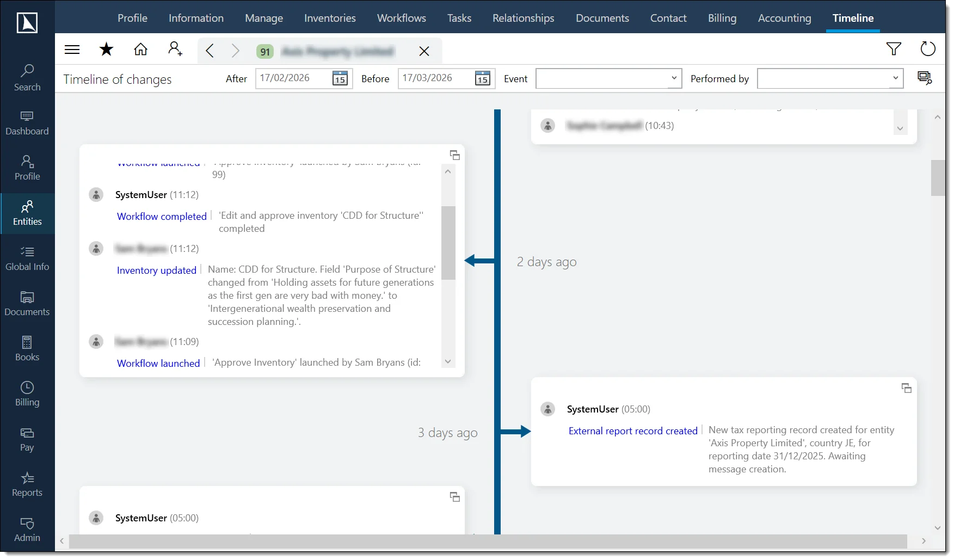
Task: Pop out the bottom SystemUser 05:00 card
Action: pos(455,497)
